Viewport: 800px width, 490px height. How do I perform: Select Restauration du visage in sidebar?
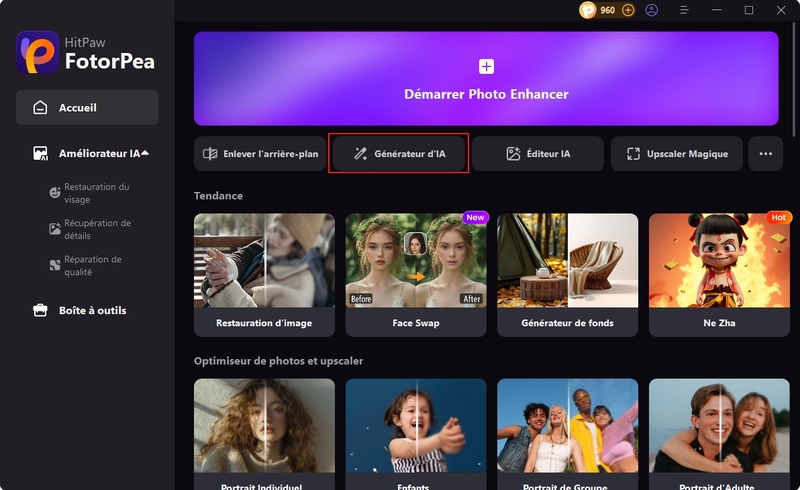[x=96, y=193]
